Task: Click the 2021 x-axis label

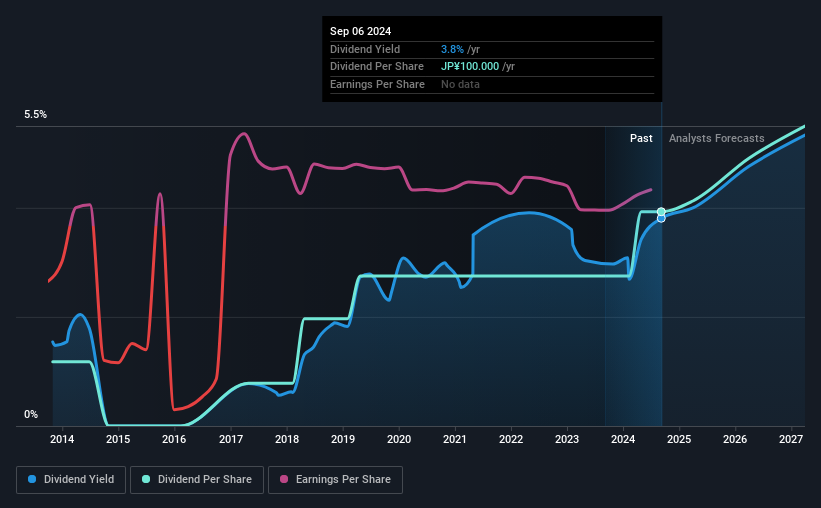Action: coord(454,439)
